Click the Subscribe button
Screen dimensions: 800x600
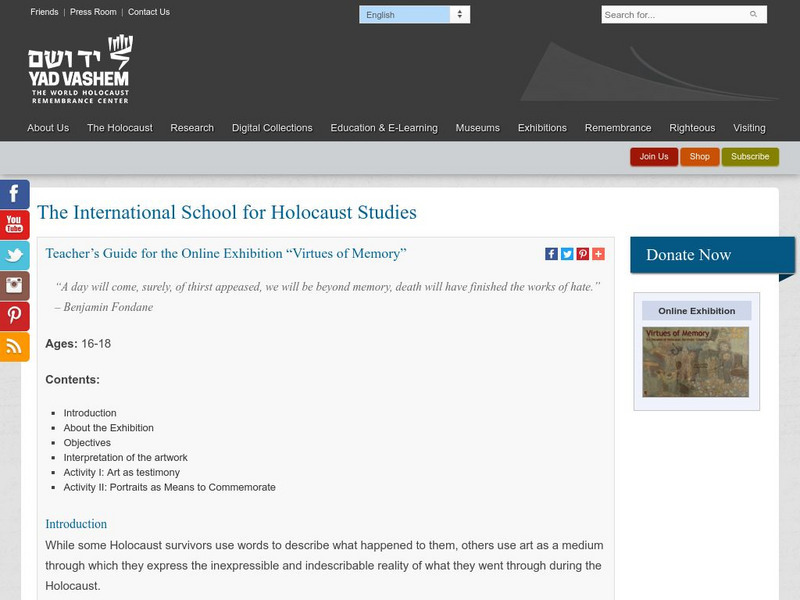(x=750, y=157)
